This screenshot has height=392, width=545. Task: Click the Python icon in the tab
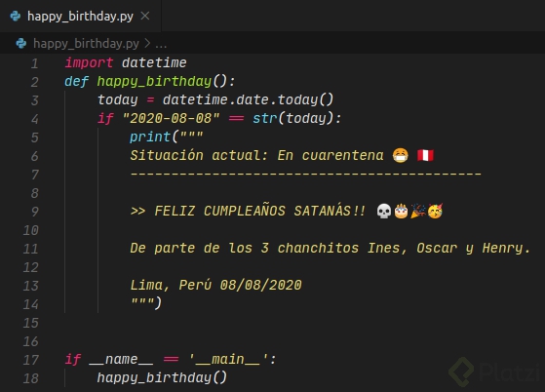(x=16, y=16)
